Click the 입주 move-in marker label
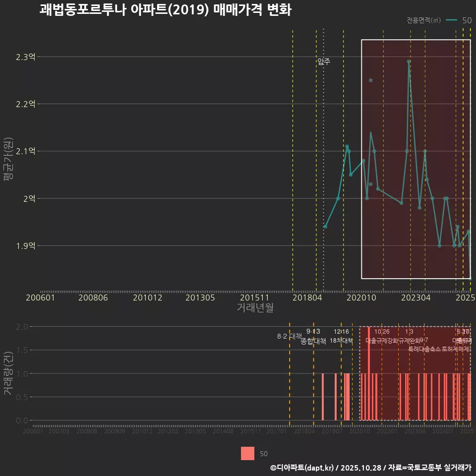 coord(324,62)
